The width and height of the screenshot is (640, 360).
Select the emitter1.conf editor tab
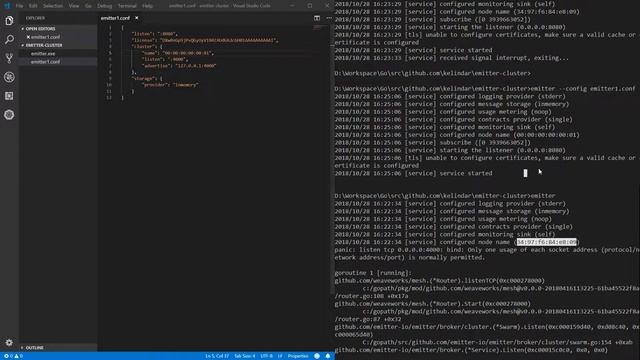pyautogui.click(x=116, y=18)
